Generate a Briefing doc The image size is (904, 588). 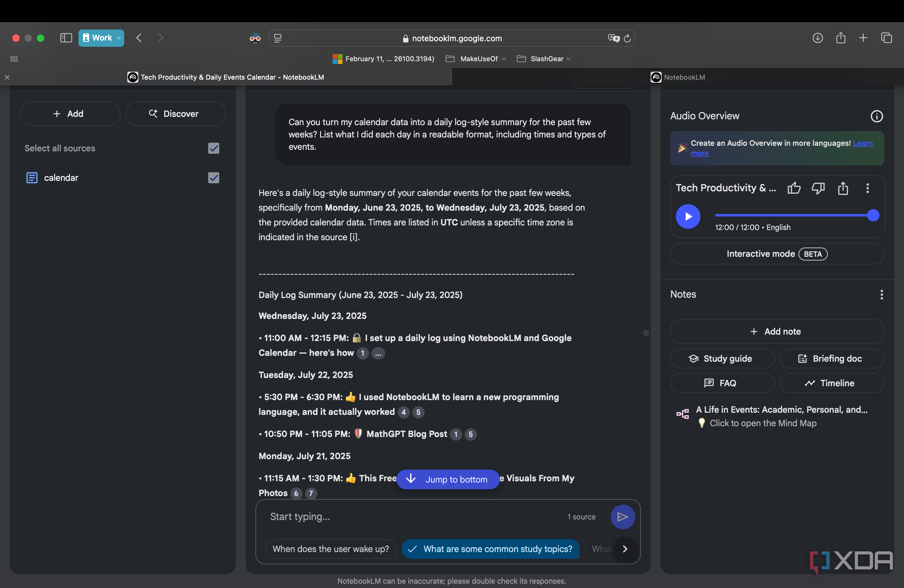831,358
